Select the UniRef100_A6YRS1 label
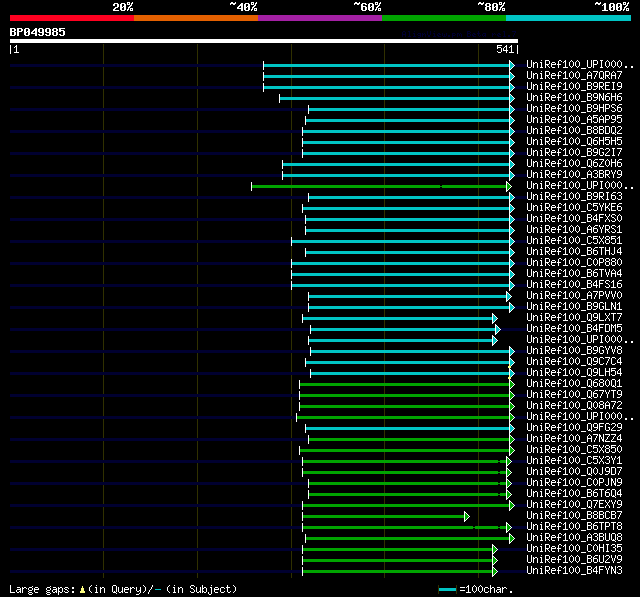This screenshot has width=640, height=597. point(574,230)
